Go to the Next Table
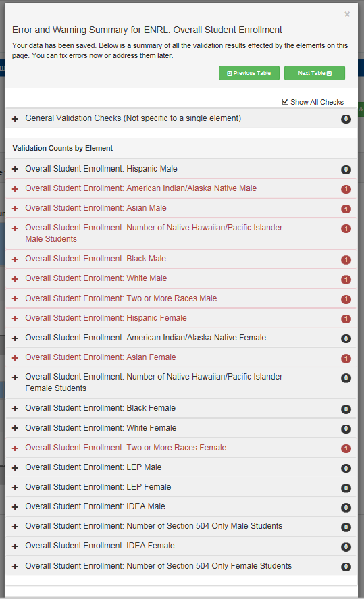The image size is (364, 599). point(315,73)
